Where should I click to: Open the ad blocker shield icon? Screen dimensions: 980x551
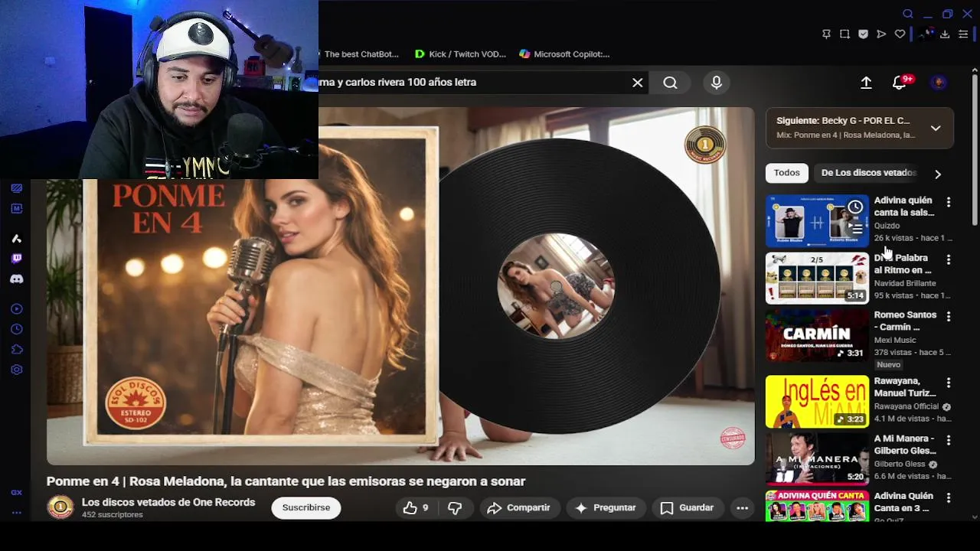[863, 34]
